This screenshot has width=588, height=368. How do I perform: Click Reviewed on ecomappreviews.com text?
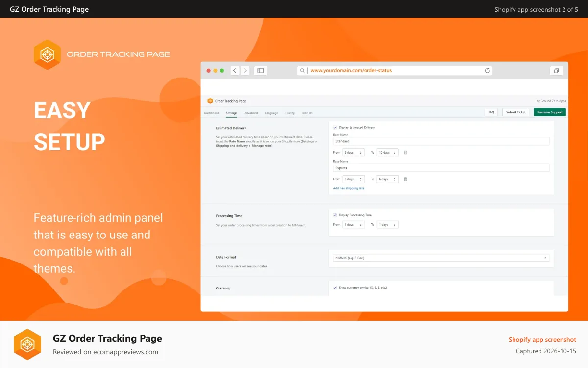[x=105, y=352]
